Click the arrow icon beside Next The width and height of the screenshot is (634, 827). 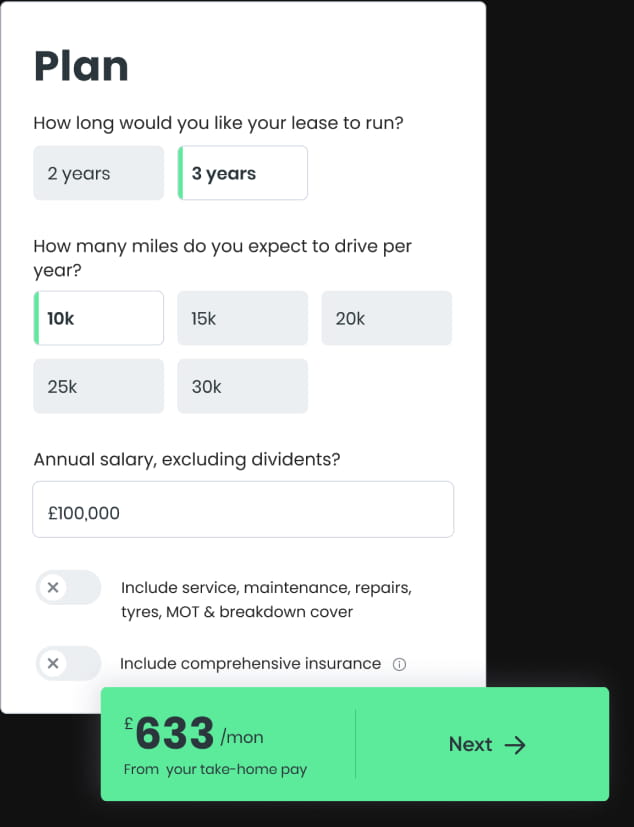515,745
